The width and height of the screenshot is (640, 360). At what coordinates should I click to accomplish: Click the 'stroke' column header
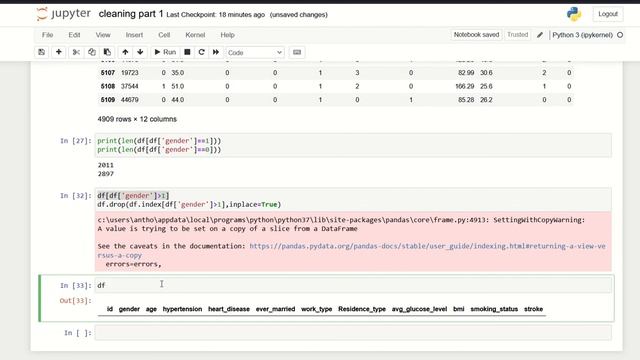tap(533, 309)
